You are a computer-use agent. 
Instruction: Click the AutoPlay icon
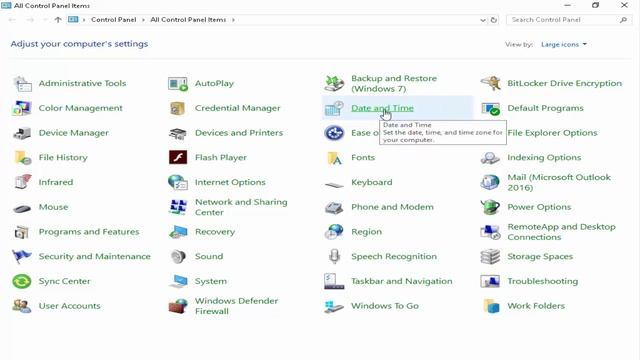tap(178, 84)
